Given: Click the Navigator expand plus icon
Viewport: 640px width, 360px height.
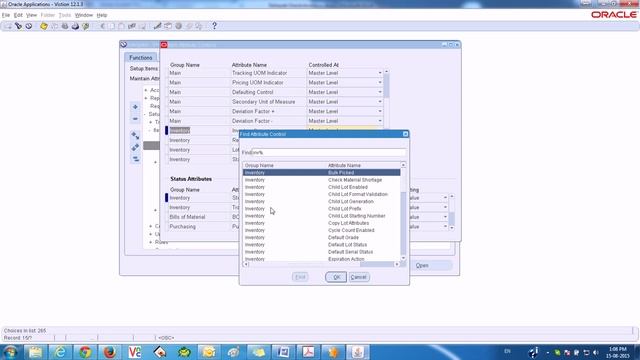Looking at the screenshot, I should 135,107.
